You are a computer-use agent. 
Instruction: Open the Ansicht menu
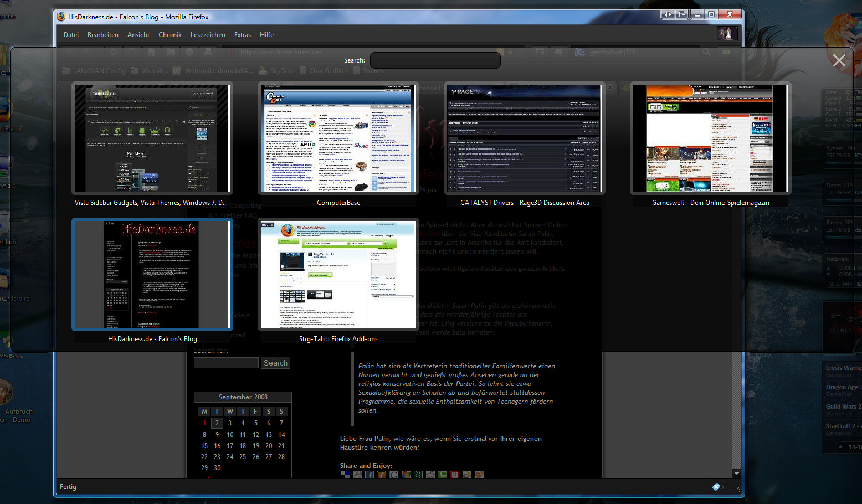pos(138,35)
